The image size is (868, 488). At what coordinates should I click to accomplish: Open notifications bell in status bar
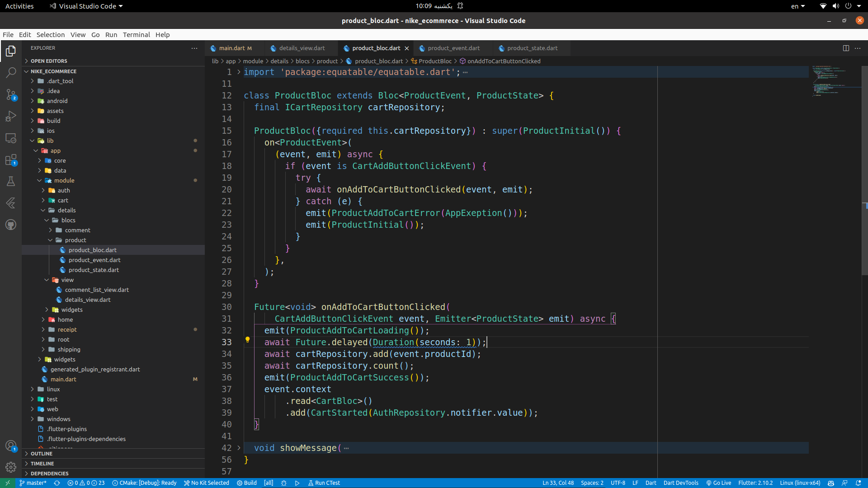(858, 483)
